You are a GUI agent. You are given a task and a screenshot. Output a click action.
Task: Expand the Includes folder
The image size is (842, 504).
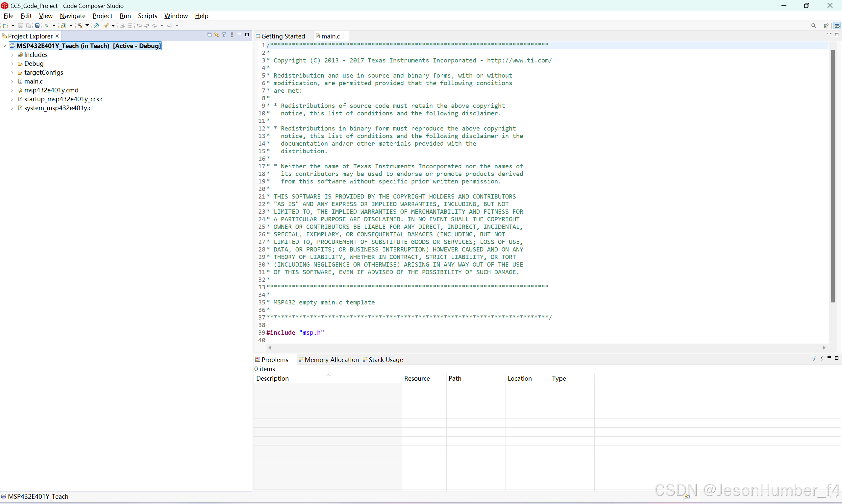(12, 55)
